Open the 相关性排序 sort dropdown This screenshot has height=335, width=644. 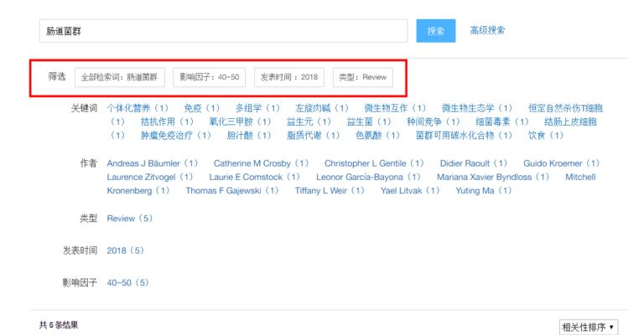pyautogui.click(x=588, y=327)
